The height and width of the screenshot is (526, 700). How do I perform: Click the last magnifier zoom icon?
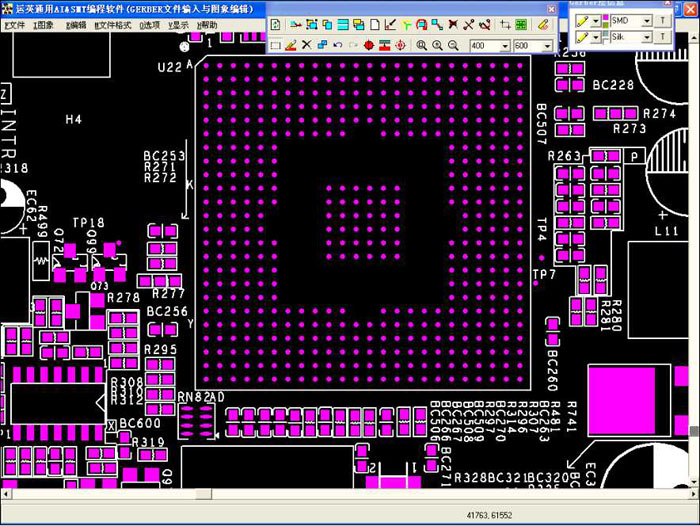(453, 46)
